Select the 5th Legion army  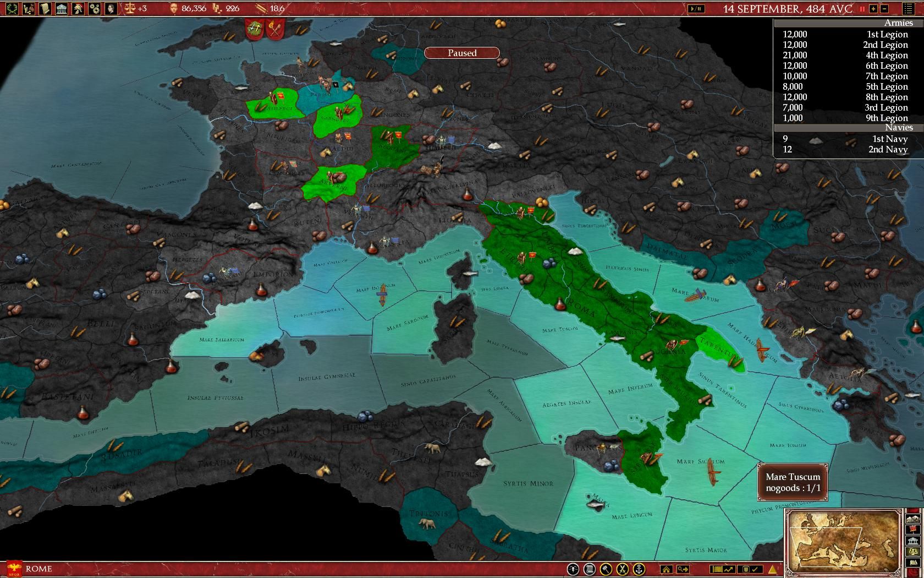(845, 86)
